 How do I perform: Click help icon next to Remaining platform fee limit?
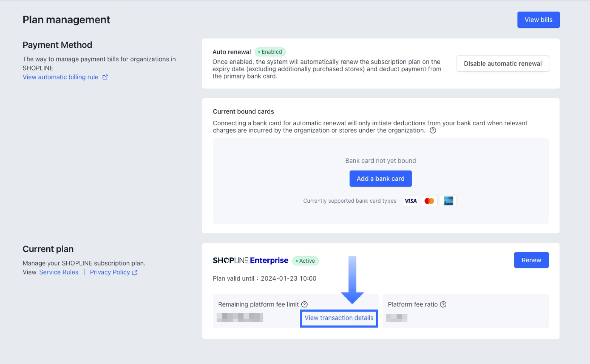(304, 304)
